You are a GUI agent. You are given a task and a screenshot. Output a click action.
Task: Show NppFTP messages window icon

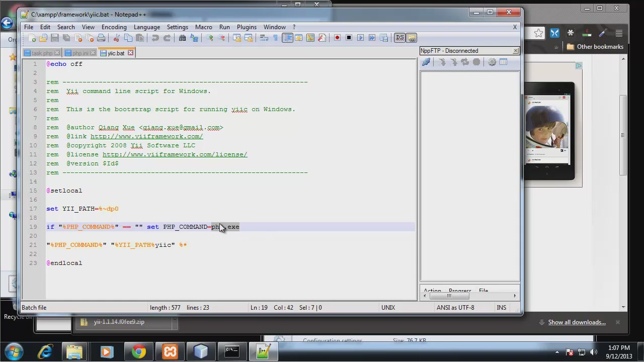[x=504, y=62]
